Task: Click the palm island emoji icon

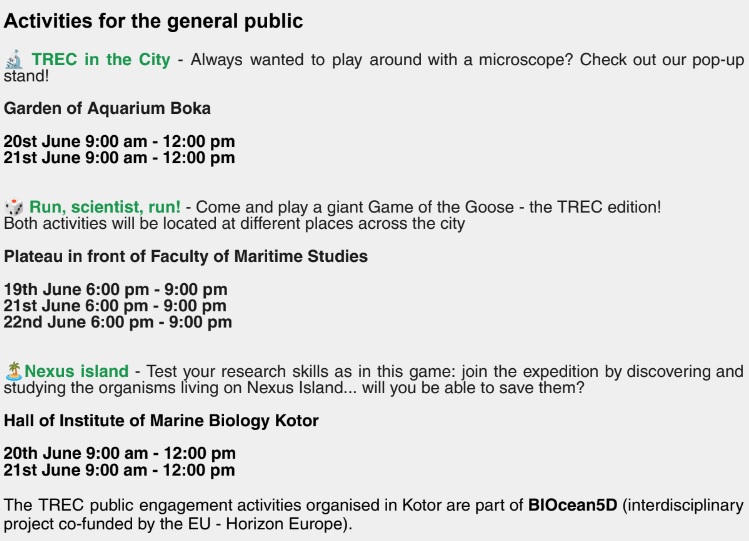Action: coord(14,371)
